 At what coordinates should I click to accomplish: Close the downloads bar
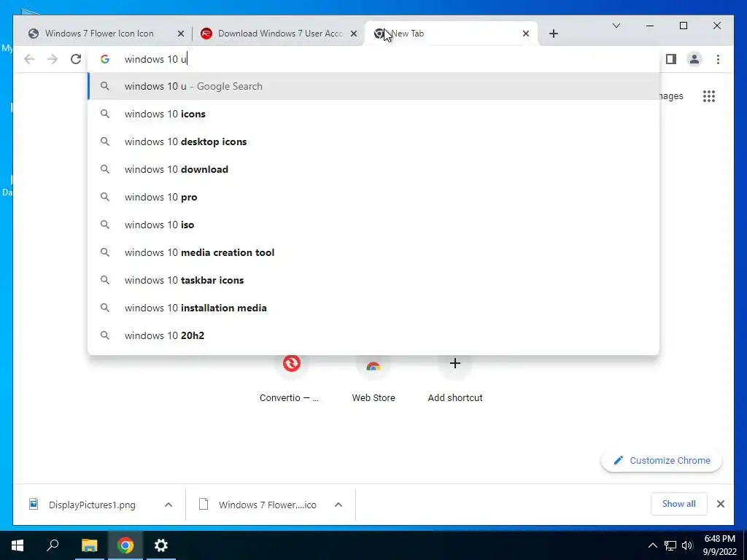[720, 504]
